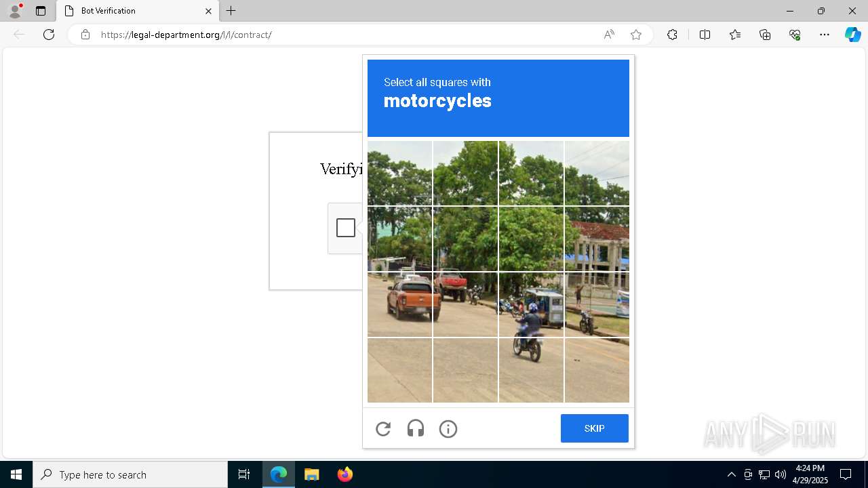Get an audio challenge via headphones icon

click(x=416, y=428)
